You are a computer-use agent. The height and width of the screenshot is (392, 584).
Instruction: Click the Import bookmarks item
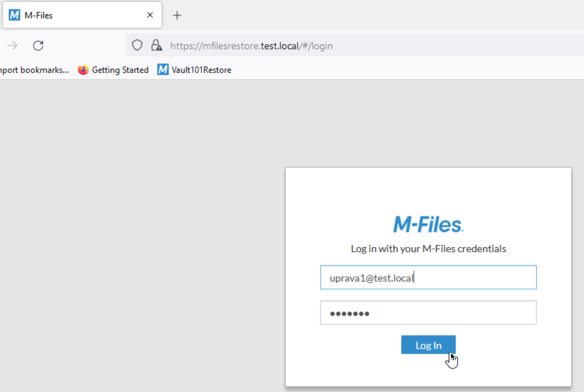pyautogui.click(x=34, y=70)
